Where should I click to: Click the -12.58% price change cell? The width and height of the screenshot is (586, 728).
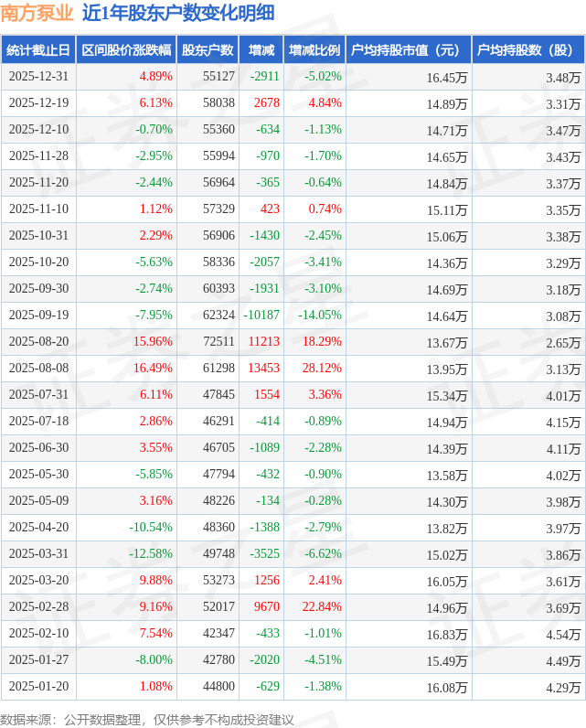pos(151,554)
